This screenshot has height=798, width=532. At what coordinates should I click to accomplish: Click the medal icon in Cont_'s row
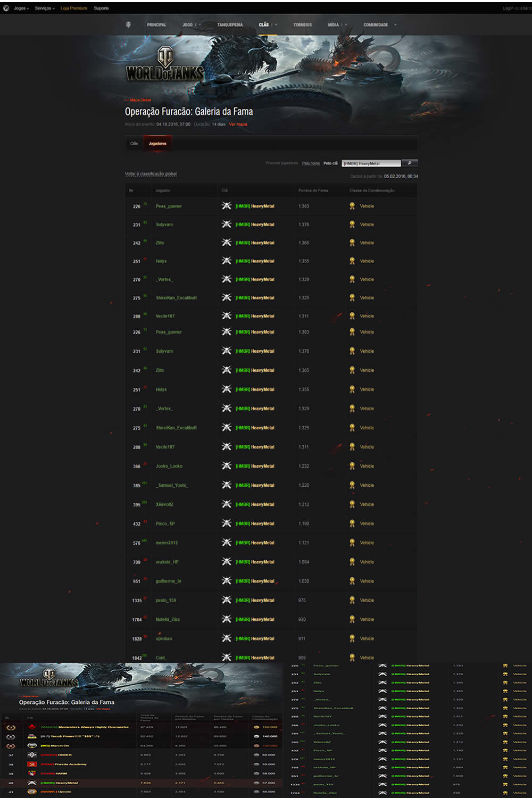coord(352,657)
